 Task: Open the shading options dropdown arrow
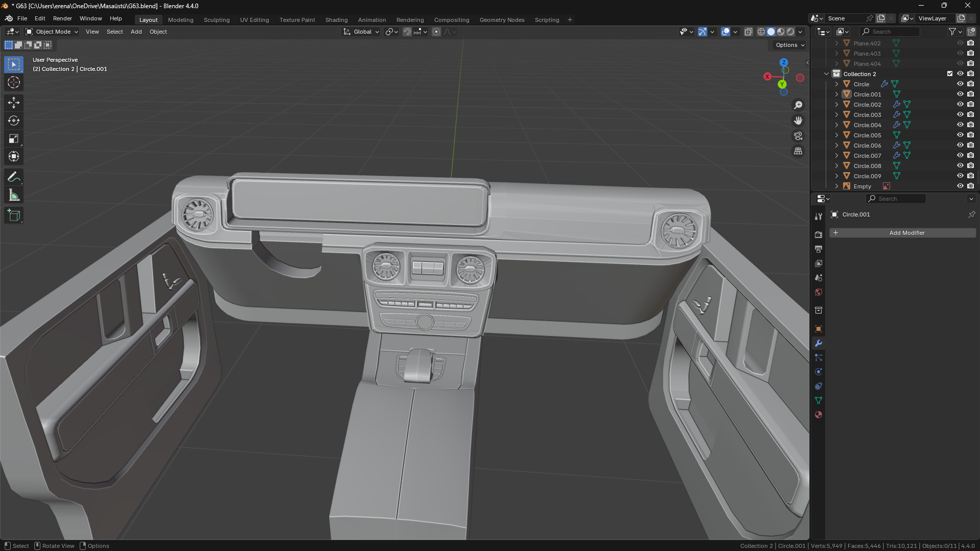click(x=801, y=32)
